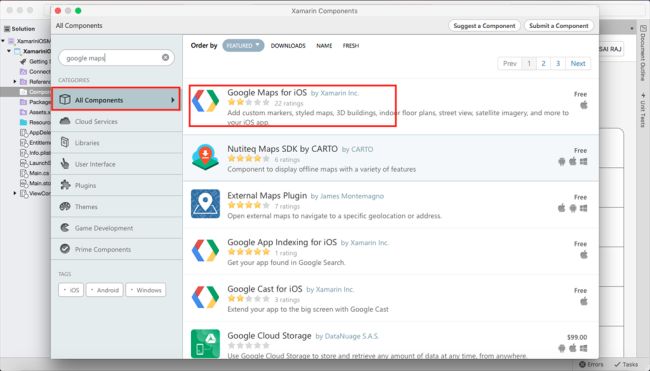Select the Cloud Services category
The height and width of the screenshot is (371, 650).
point(116,121)
